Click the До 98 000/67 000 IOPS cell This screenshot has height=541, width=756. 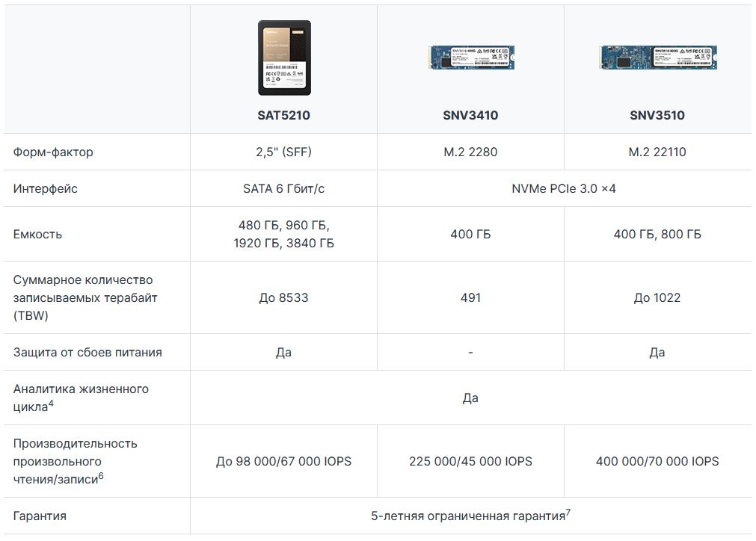click(x=283, y=461)
